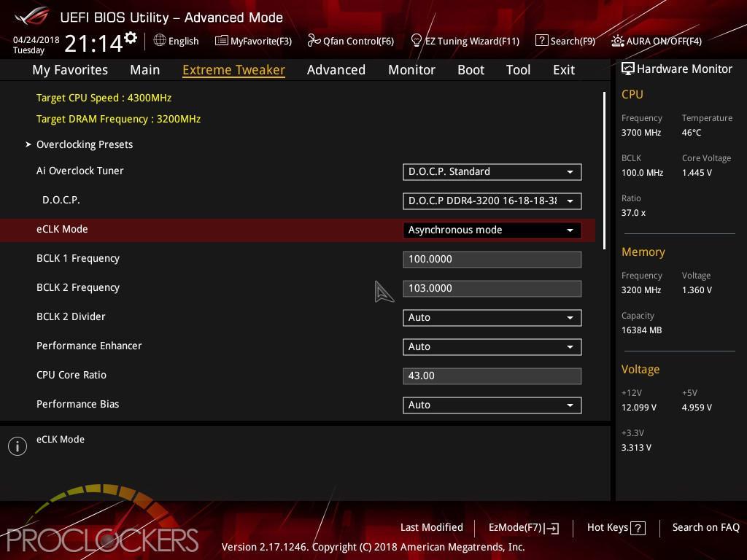The height and width of the screenshot is (560, 747).
Task: Click the Target CPU Speed : 4300MHz text
Action: point(104,98)
